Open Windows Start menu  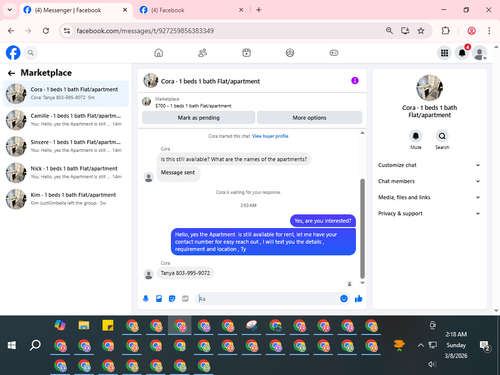12,345
